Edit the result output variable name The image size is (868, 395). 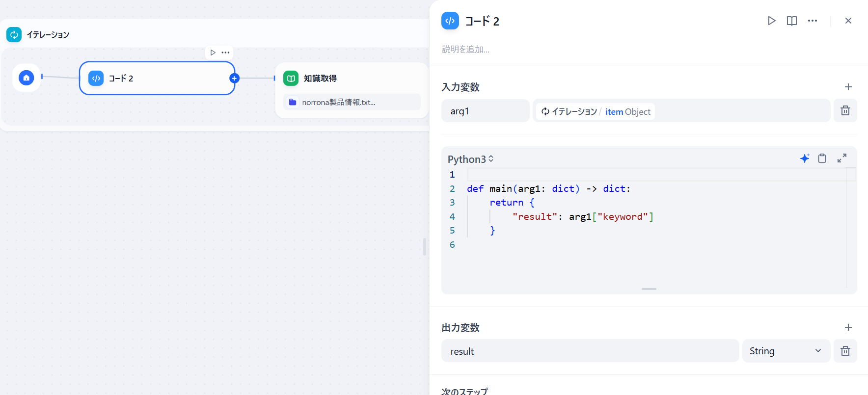pos(590,351)
